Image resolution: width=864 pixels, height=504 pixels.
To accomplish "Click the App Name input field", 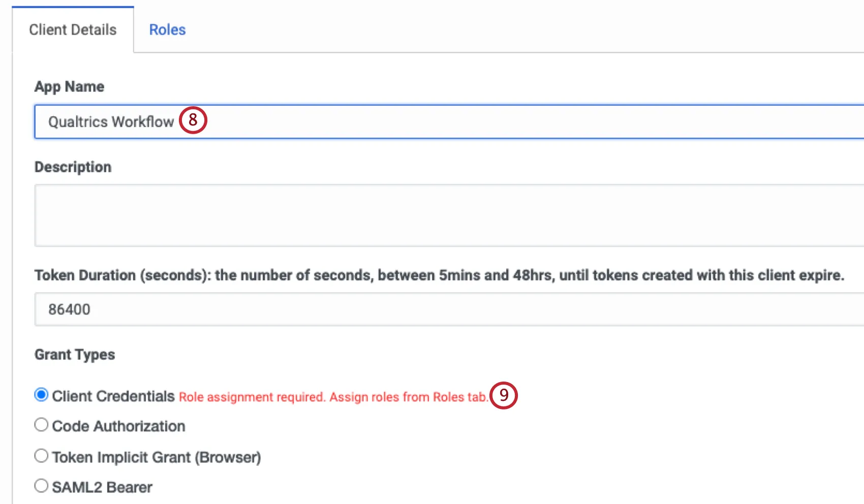I will 356,121.
